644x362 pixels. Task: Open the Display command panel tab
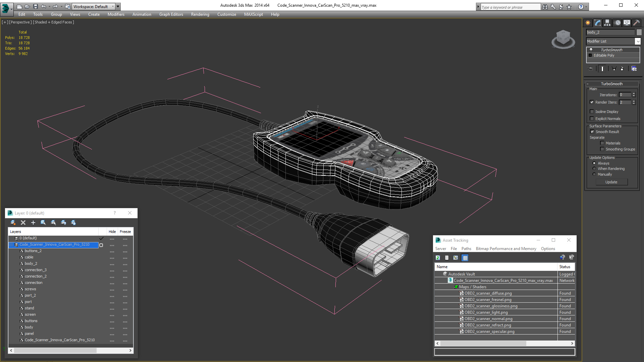(627, 23)
